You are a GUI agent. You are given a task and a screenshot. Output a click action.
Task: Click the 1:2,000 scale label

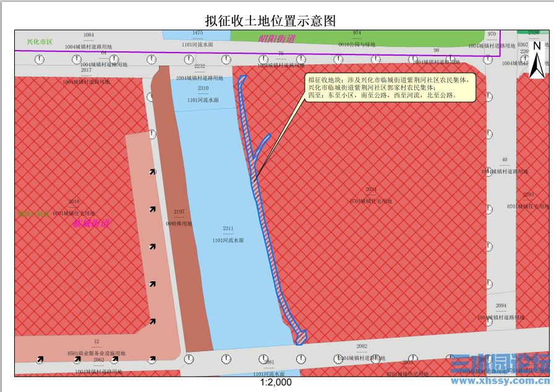pyautogui.click(x=276, y=383)
